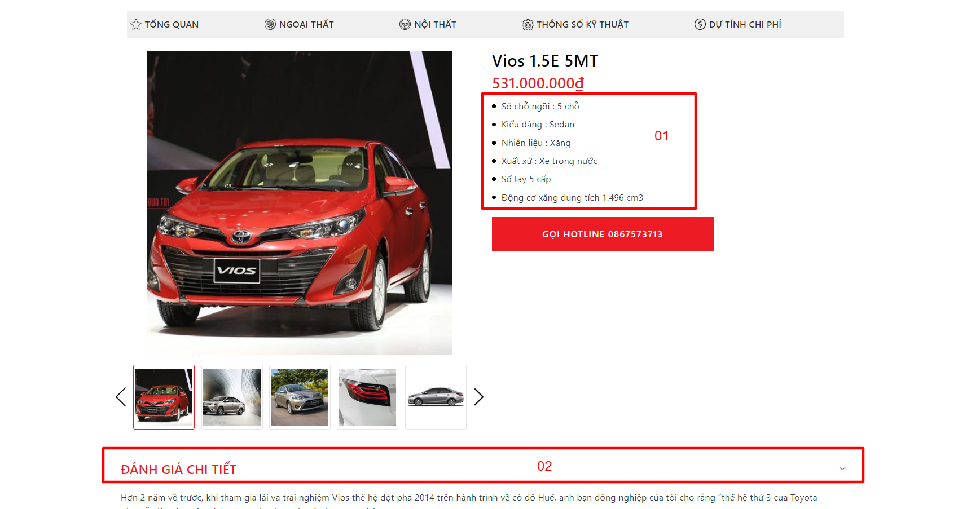
Task: Click the wheel icon beside Ngoại thất
Action: pos(270,24)
